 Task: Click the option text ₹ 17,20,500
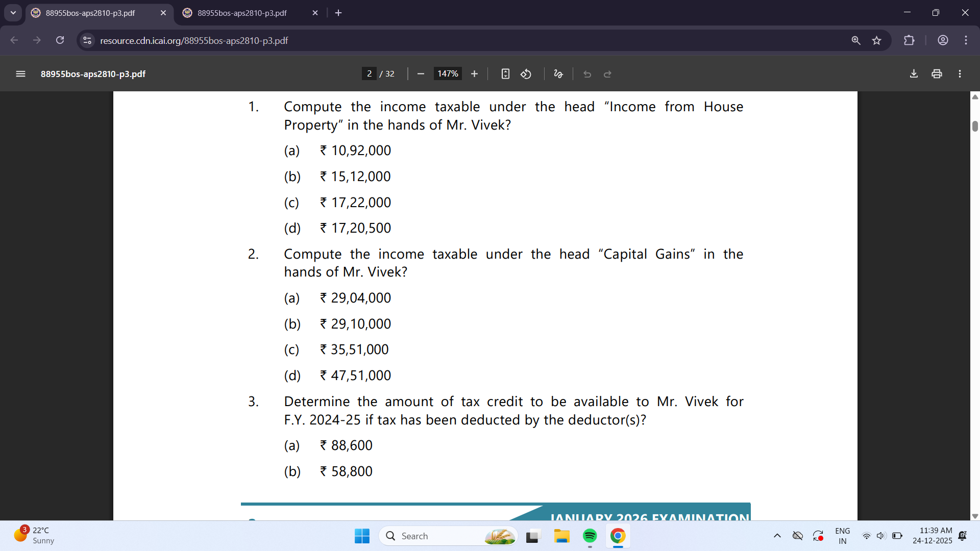click(x=355, y=228)
